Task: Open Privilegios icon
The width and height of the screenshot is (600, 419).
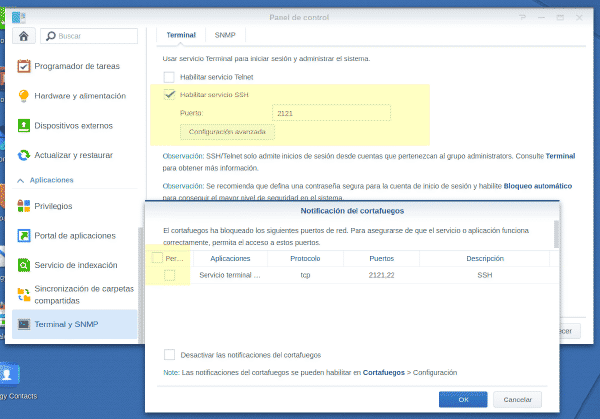Action: tap(24, 206)
